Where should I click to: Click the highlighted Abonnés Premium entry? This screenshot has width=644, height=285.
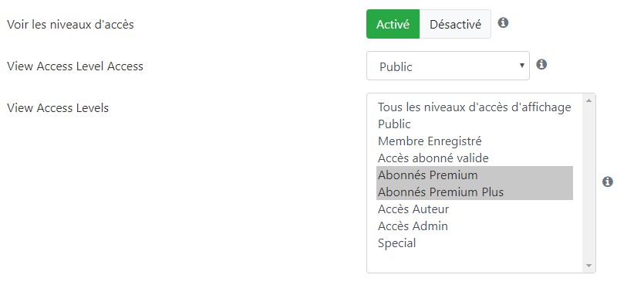coord(474,175)
